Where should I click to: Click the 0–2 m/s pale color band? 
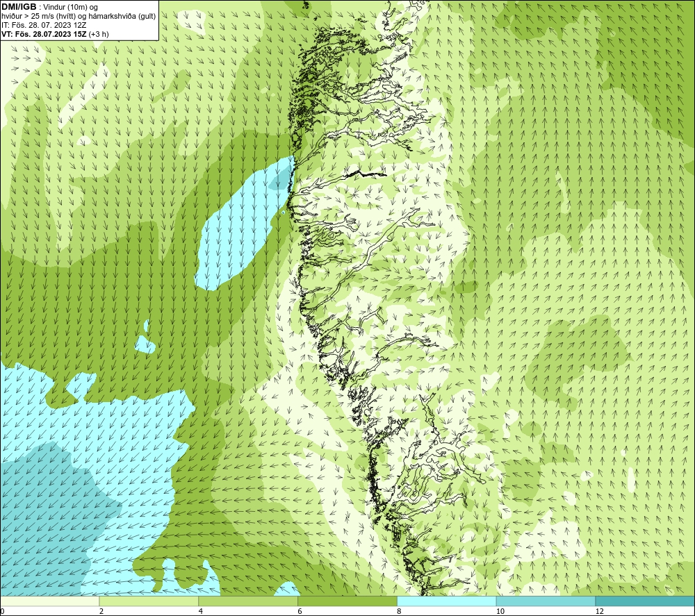49,601
